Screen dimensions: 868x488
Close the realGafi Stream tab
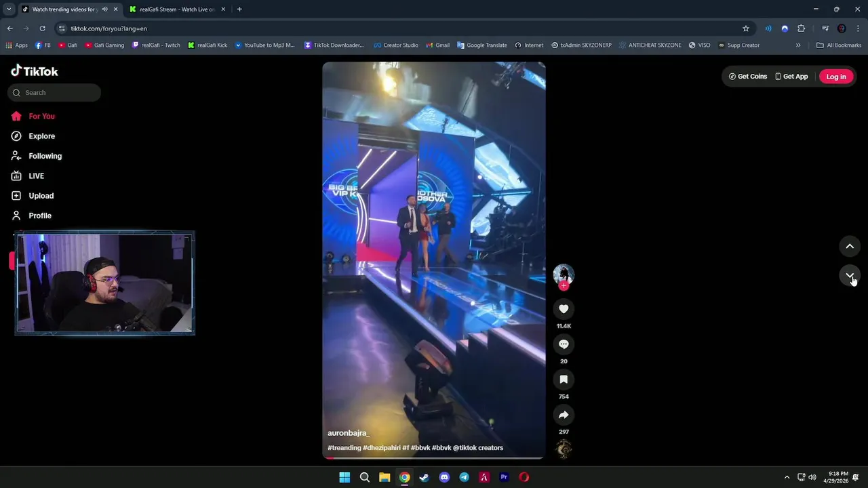(x=223, y=9)
